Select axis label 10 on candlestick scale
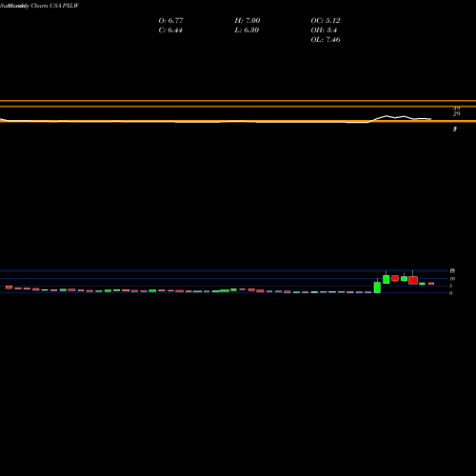Screen dimensions: 476x476 point(452,279)
